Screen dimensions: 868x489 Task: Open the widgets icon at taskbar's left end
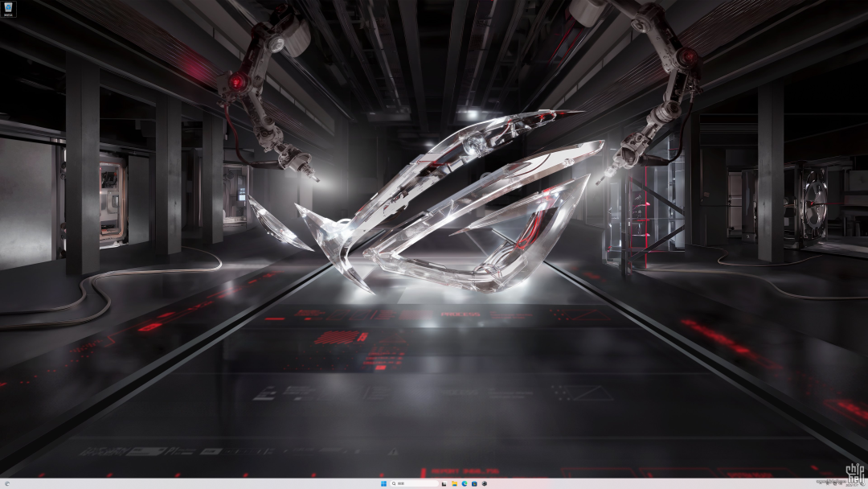(x=7, y=483)
